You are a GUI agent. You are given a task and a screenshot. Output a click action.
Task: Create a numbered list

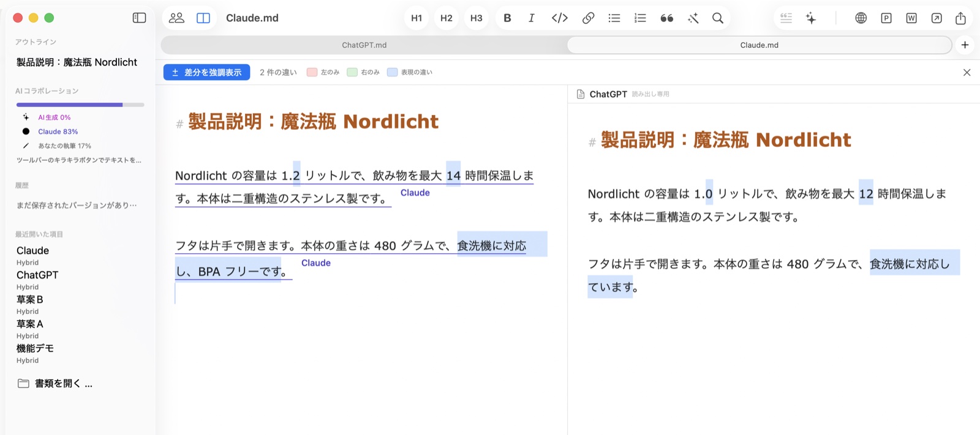[x=640, y=18]
